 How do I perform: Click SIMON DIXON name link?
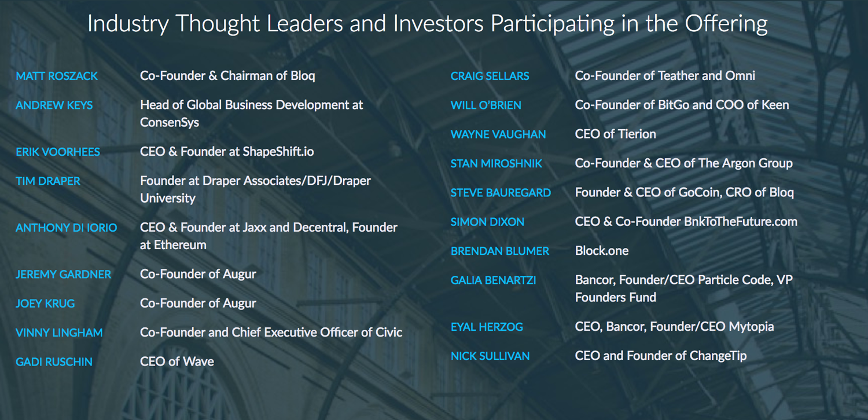(488, 222)
